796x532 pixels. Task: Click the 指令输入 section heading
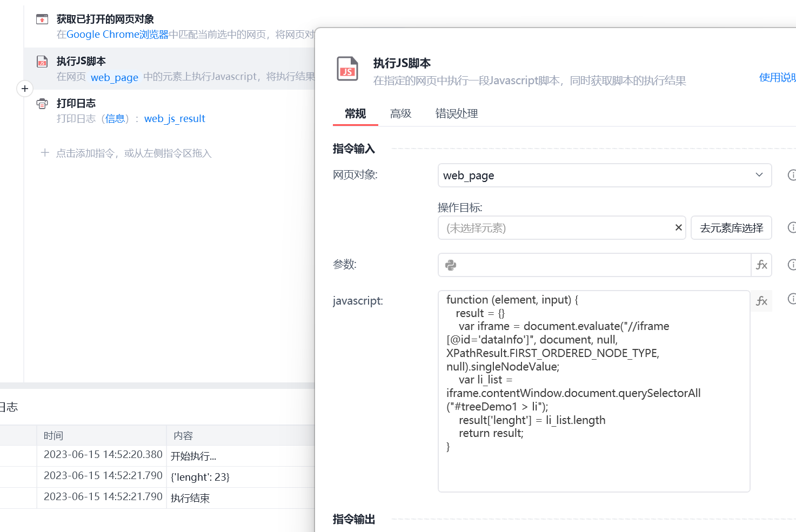click(x=354, y=149)
